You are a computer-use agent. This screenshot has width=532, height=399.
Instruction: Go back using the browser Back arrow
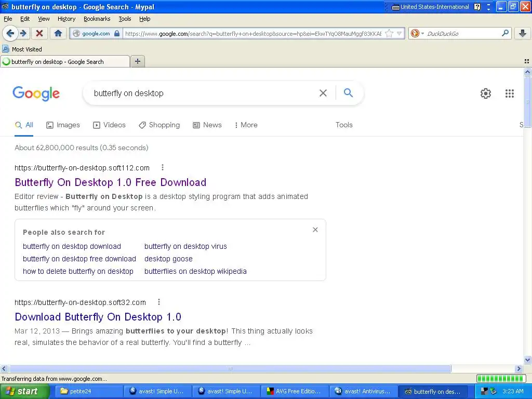(x=10, y=33)
